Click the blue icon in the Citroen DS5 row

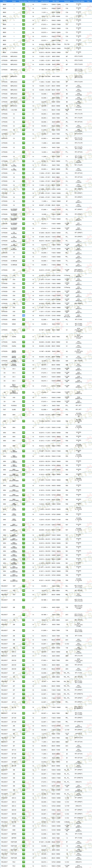tap(24, 315)
